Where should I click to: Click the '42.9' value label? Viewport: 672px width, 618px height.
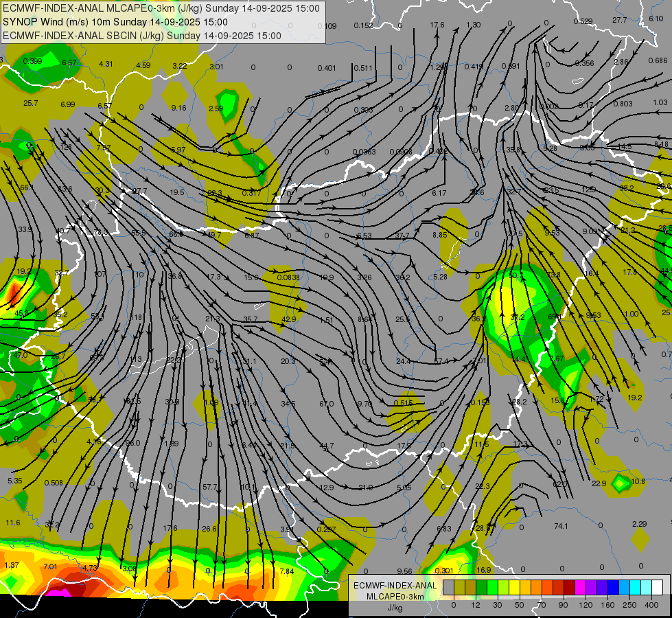click(289, 319)
